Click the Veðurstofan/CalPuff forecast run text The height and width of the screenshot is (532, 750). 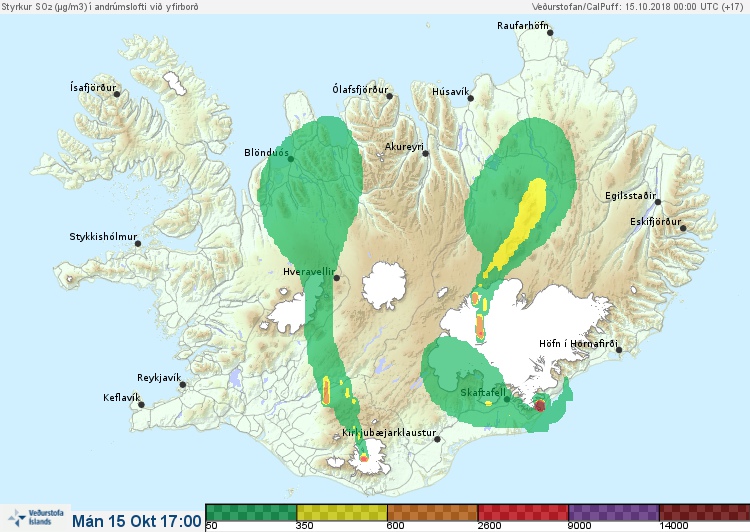(638, 7)
